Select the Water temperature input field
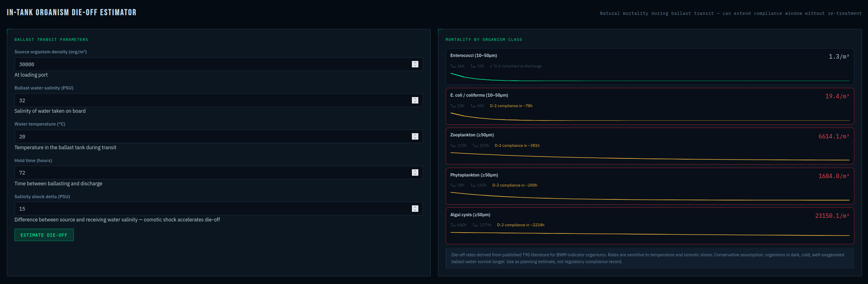This screenshot has width=868, height=284. tap(218, 136)
